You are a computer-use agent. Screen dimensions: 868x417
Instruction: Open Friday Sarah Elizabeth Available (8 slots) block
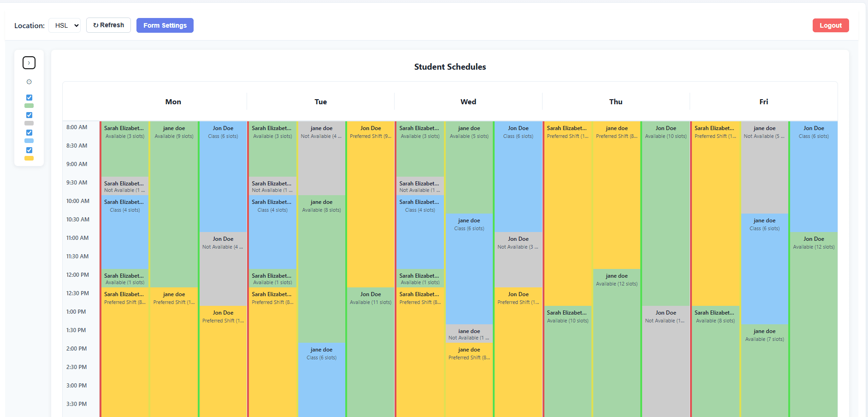point(715,362)
